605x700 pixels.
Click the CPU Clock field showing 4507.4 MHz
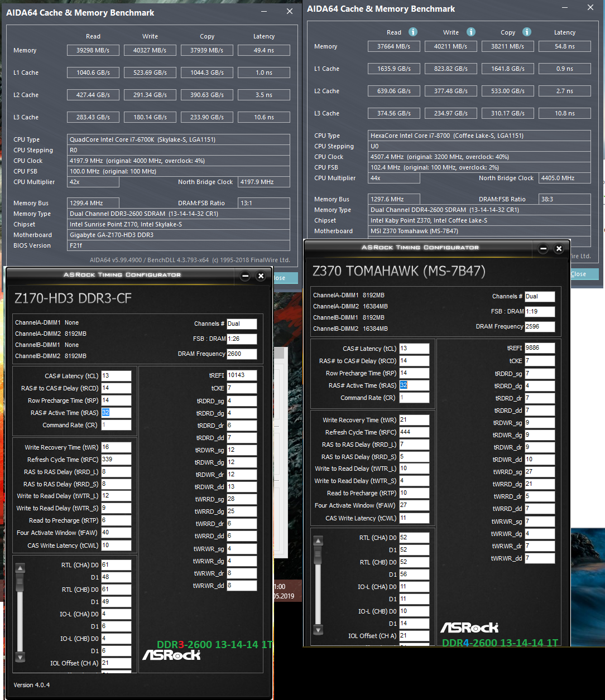tap(480, 157)
